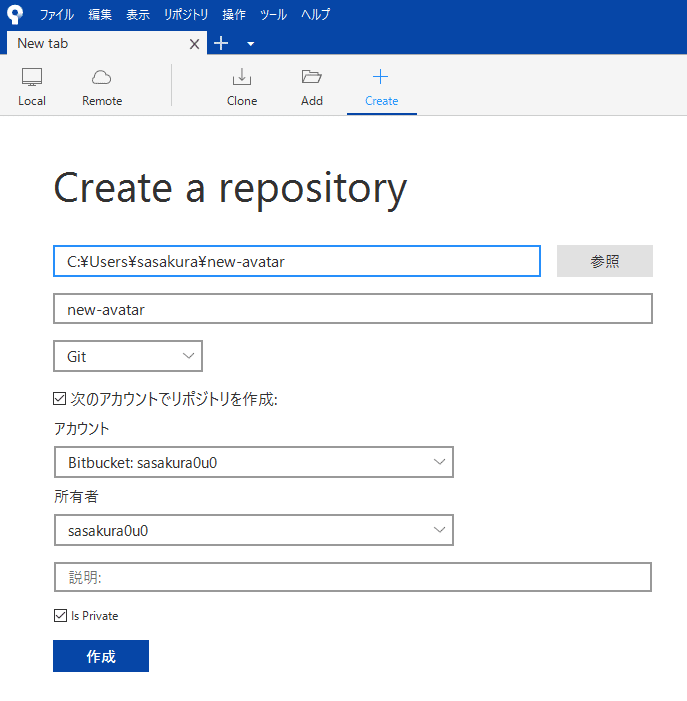The width and height of the screenshot is (687, 701).
Task: Click the repository name field new-avatar
Action: coord(353,309)
